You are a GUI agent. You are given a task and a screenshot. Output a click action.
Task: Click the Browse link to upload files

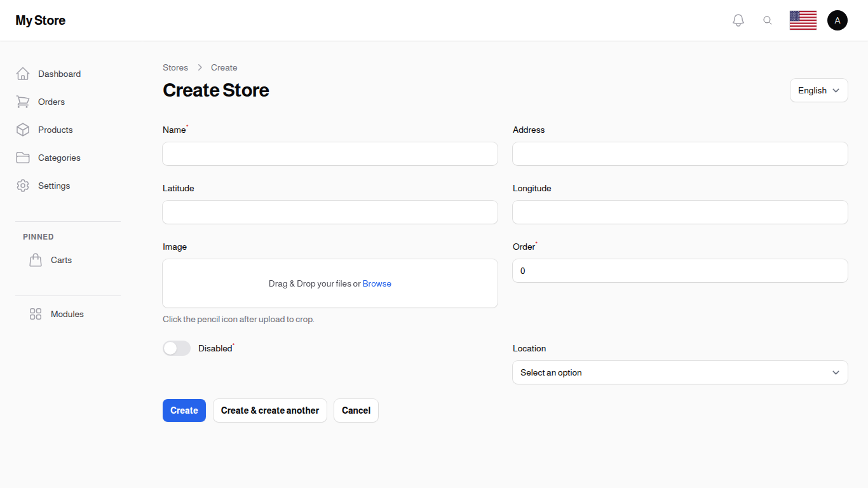tap(377, 283)
